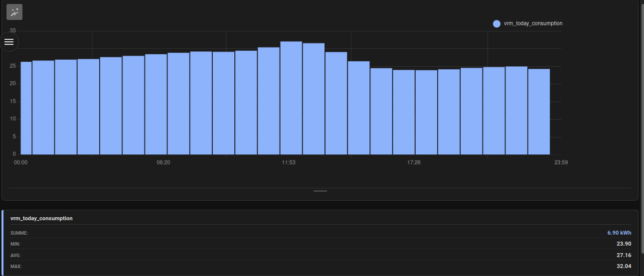Click the blue legend circle marker
This screenshot has height=276, width=644.
[x=496, y=23]
